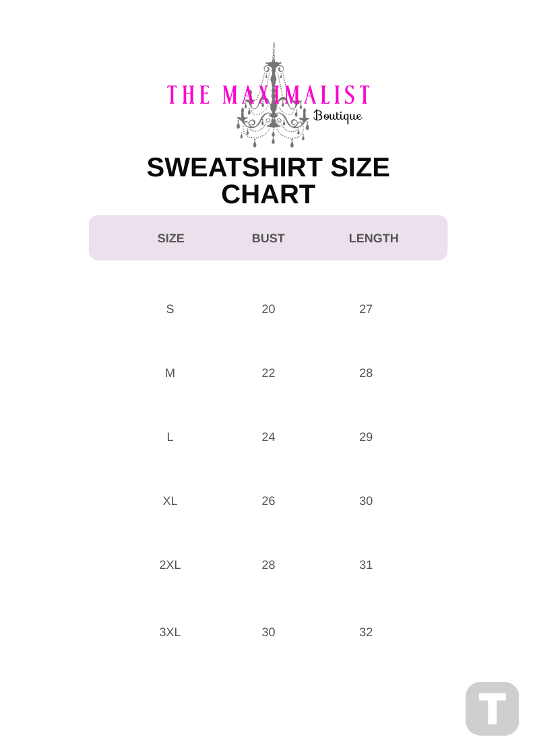Click bust value 26 for size XL

[268, 501]
